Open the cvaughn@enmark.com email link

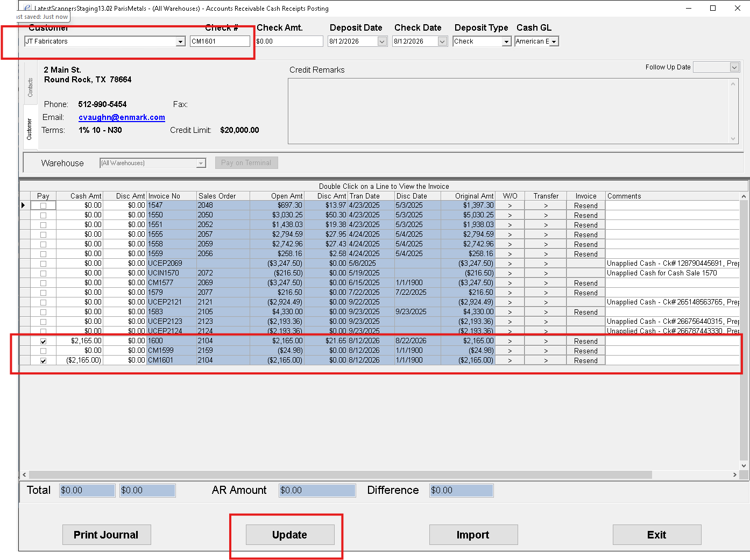click(x=122, y=117)
